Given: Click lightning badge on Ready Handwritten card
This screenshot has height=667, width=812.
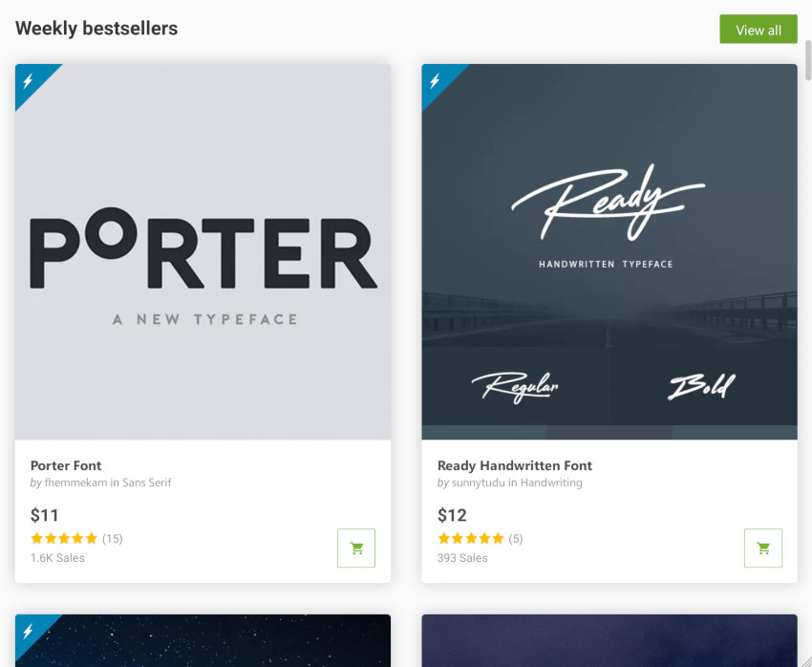Looking at the screenshot, I should click(x=436, y=80).
